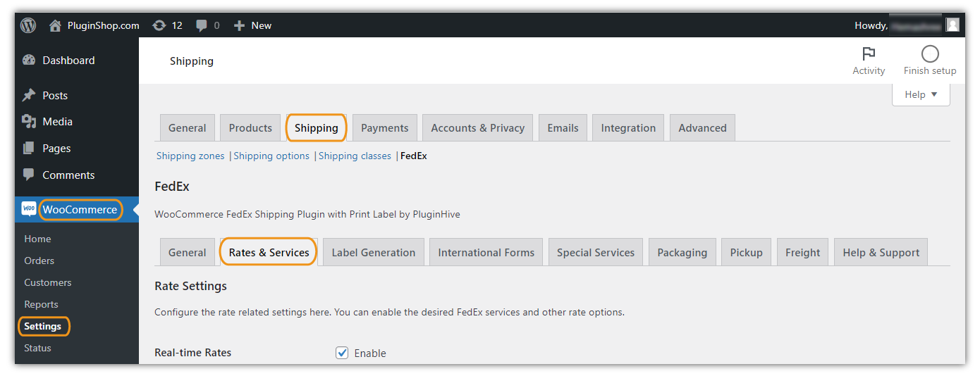The image size is (980, 376).
Task: Open the Shipping options link
Action: coord(271,156)
